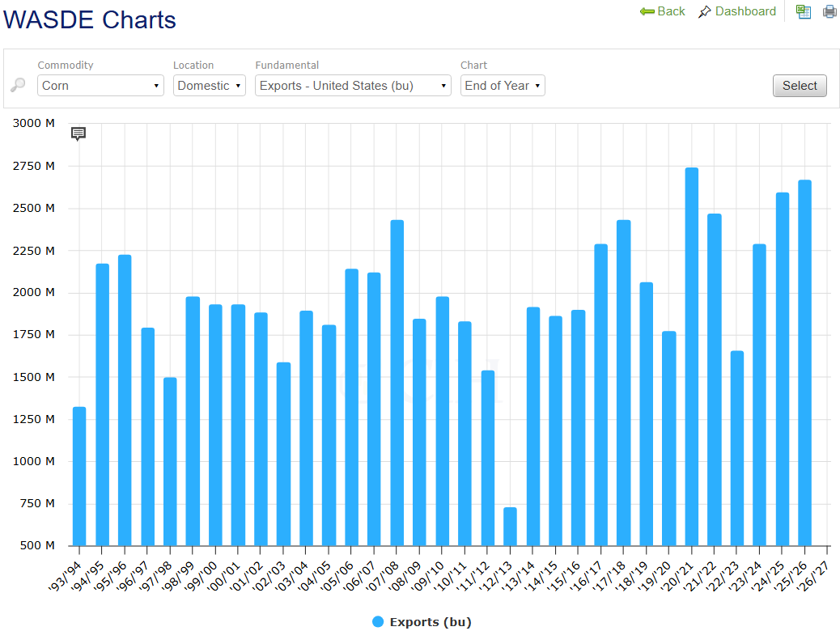Toggle the Exports (bu) legend series
840x631 pixels.
(x=430, y=621)
